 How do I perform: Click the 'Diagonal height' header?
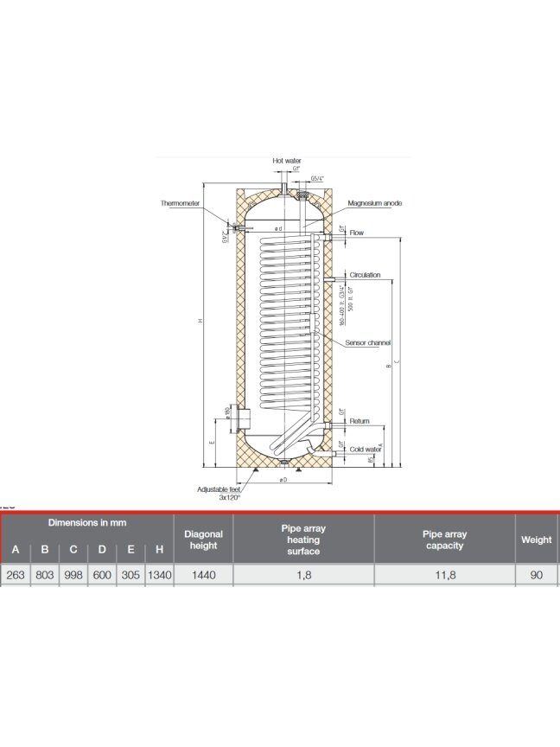(x=203, y=539)
